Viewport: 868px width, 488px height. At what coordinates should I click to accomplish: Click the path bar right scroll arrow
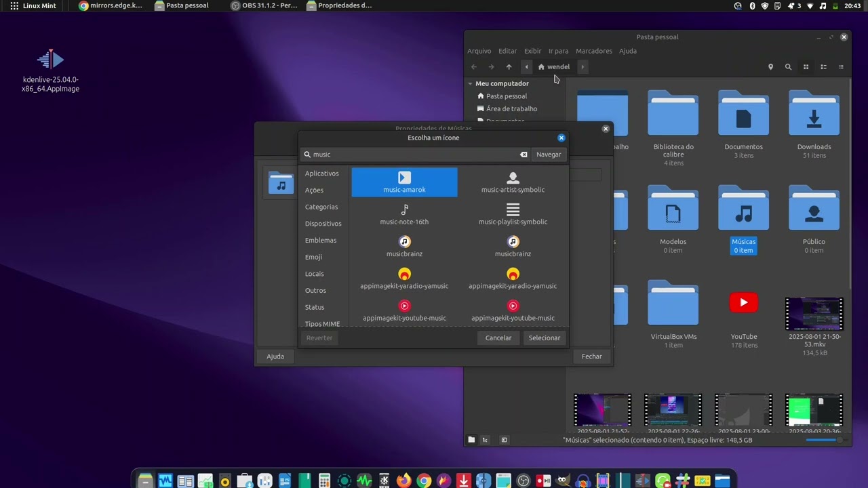coord(583,67)
